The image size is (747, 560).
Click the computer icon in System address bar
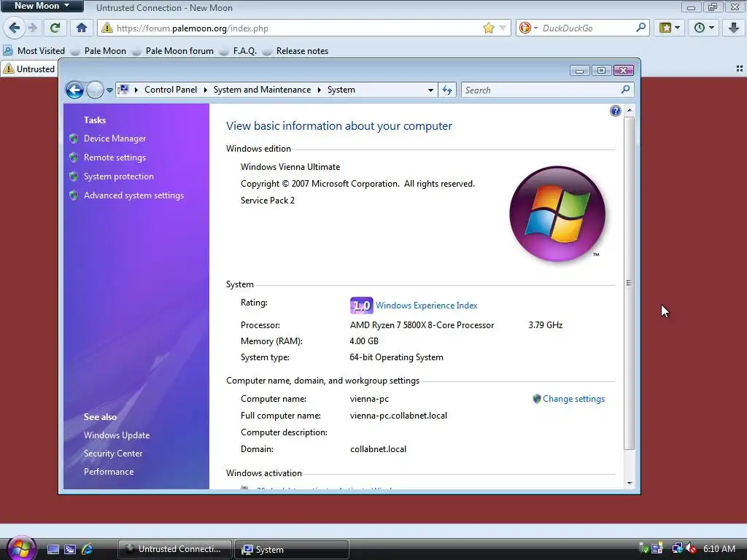pyautogui.click(x=124, y=90)
